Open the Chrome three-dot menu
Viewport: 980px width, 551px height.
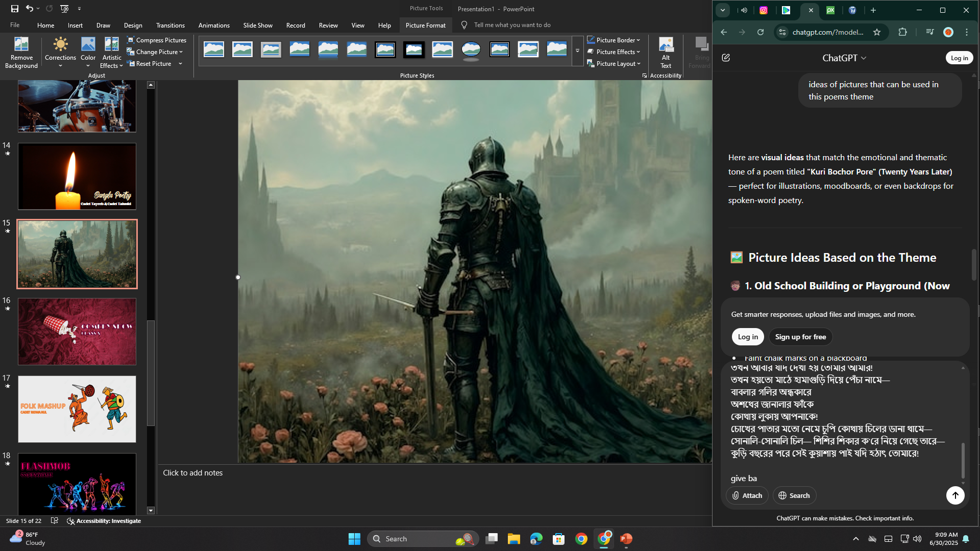[x=967, y=32]
